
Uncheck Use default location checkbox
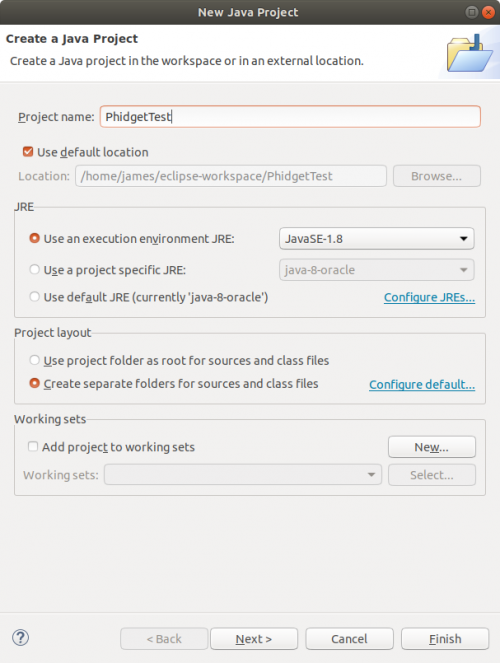pyautogui.click(x=28, y=152)
